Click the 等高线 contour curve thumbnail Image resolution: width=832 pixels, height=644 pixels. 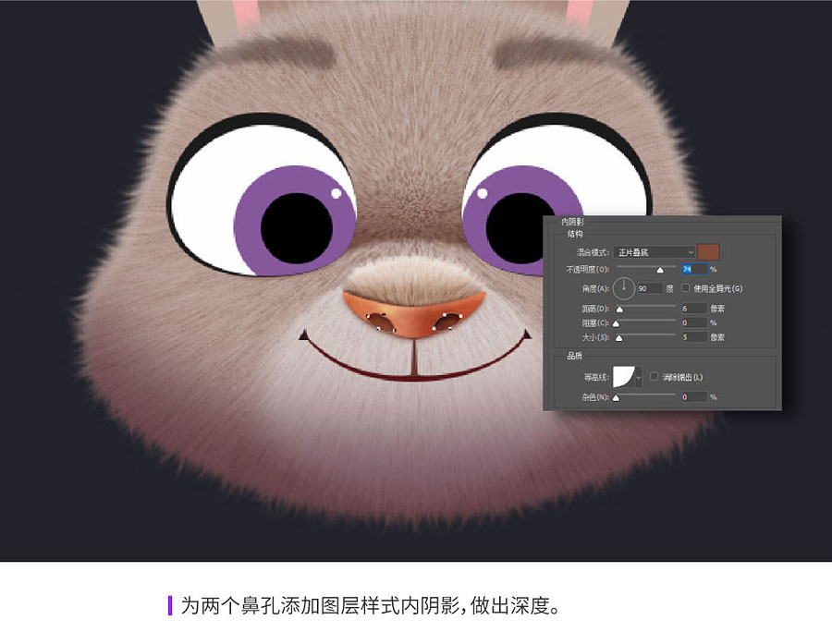pyautogui.click(x=624, y=377)
